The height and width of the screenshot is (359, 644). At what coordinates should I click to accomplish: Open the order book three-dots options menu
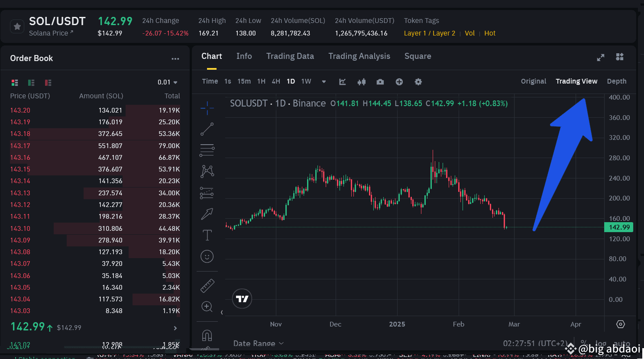175,59
